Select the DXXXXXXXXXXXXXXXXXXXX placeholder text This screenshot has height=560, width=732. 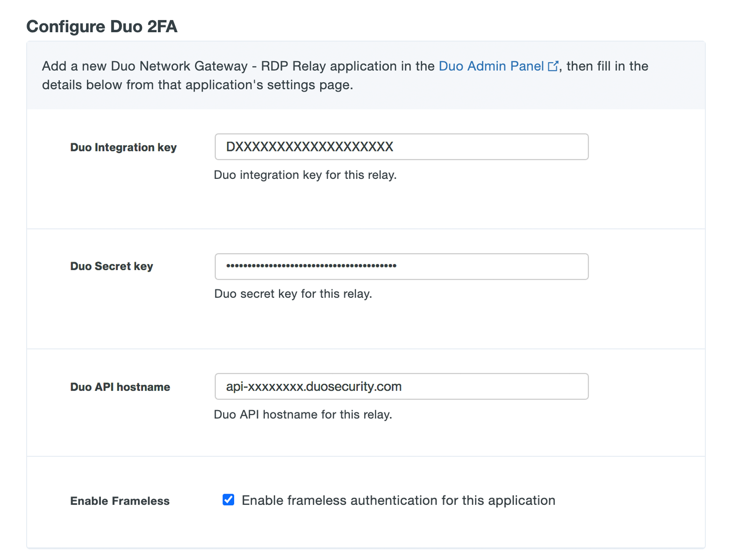(309, 147)
